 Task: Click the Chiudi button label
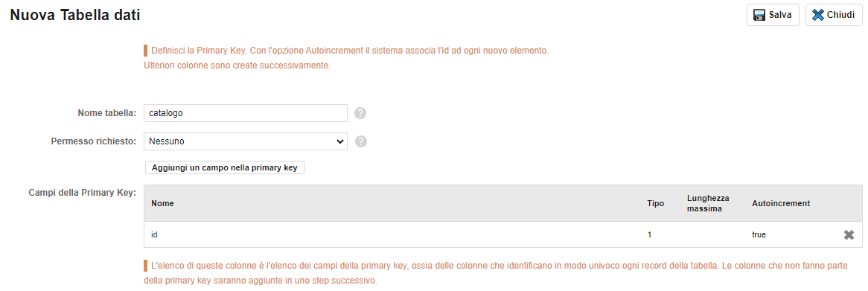pyautogui.click(x=840, y=15)
